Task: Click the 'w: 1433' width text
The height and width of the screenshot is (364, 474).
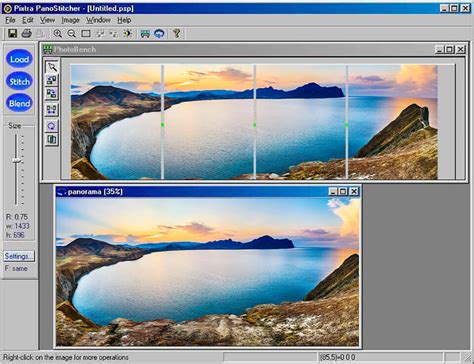Action: pos(17,226)
